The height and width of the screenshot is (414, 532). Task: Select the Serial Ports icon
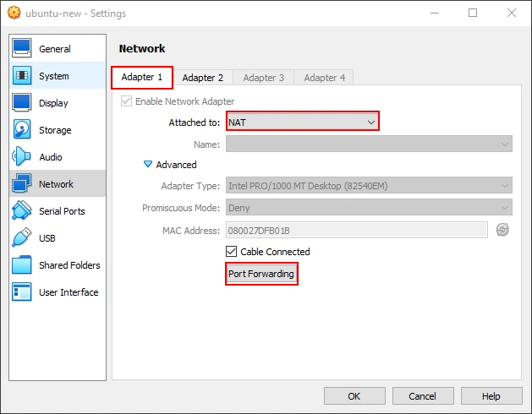23,211
